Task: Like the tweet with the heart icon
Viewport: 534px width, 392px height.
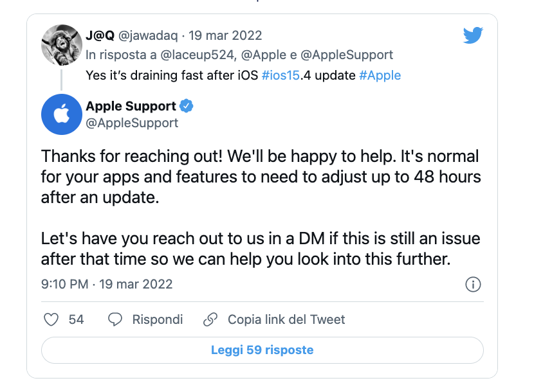Action: click(51, 319)
